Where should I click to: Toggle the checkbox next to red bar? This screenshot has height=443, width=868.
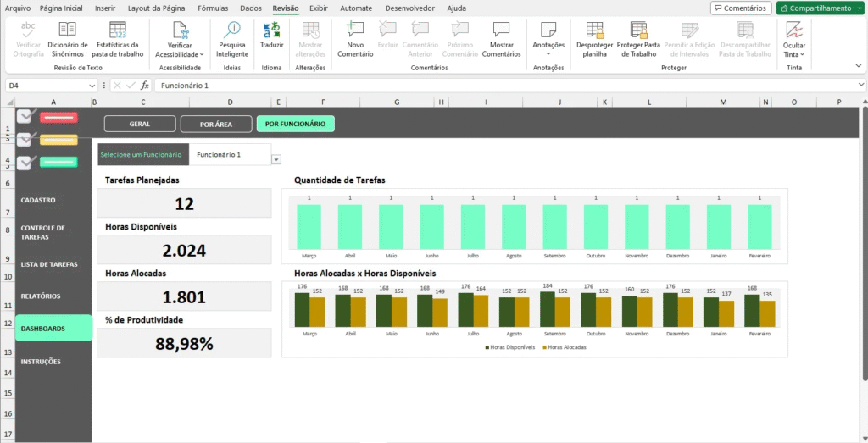[25, 117]
